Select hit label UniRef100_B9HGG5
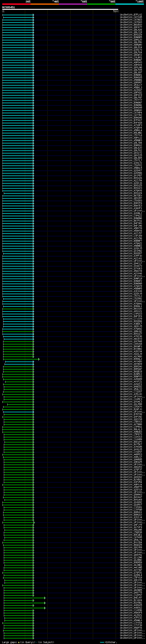This screenshot has height=644, width=146. coord(131,77)
